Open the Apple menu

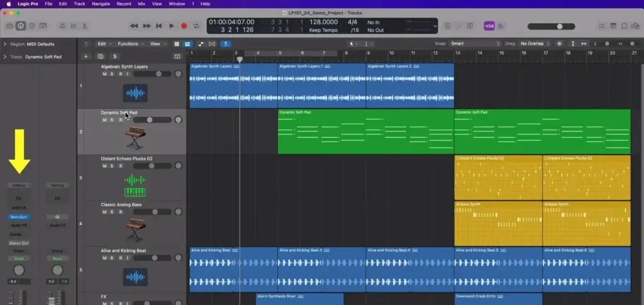tap(9, 4)
